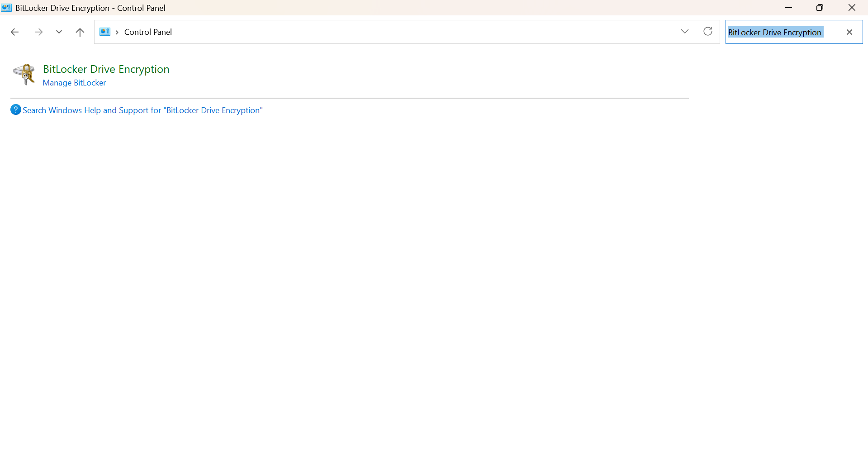
Task: Open the BitLocker keys icon
Action: (x=24, y=74)
